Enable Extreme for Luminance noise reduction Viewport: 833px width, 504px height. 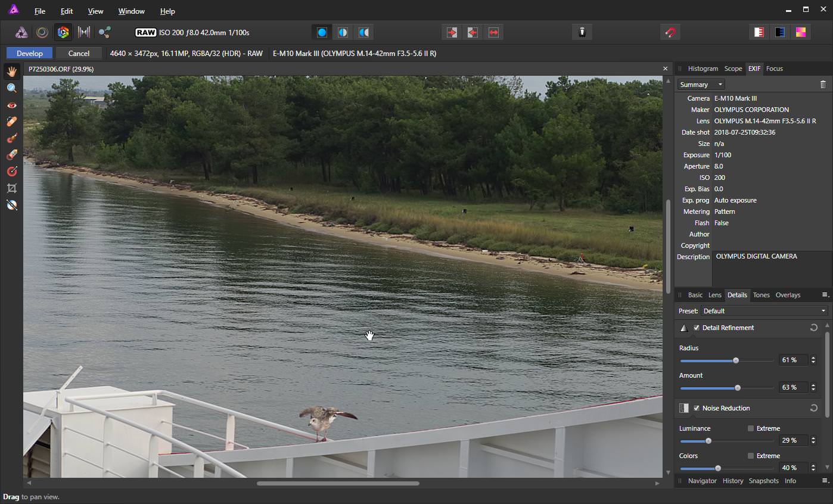751,428
